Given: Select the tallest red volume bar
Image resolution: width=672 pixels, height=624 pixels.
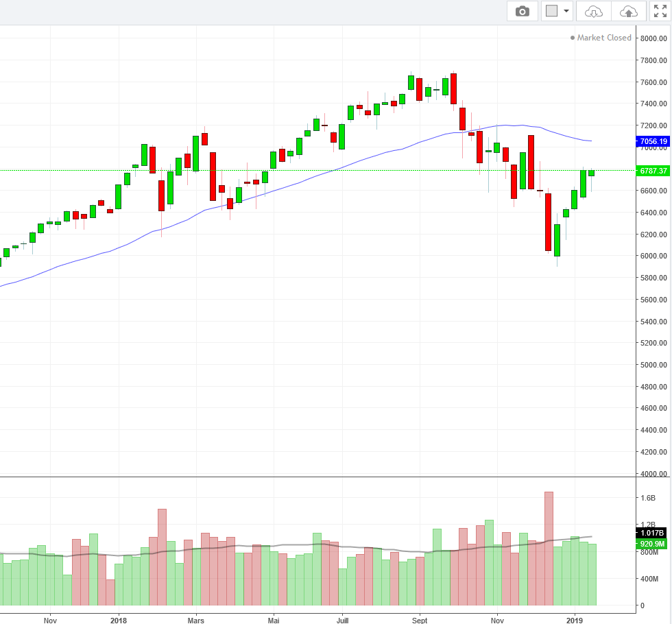Looking at the screenshot, I should 549,549.
